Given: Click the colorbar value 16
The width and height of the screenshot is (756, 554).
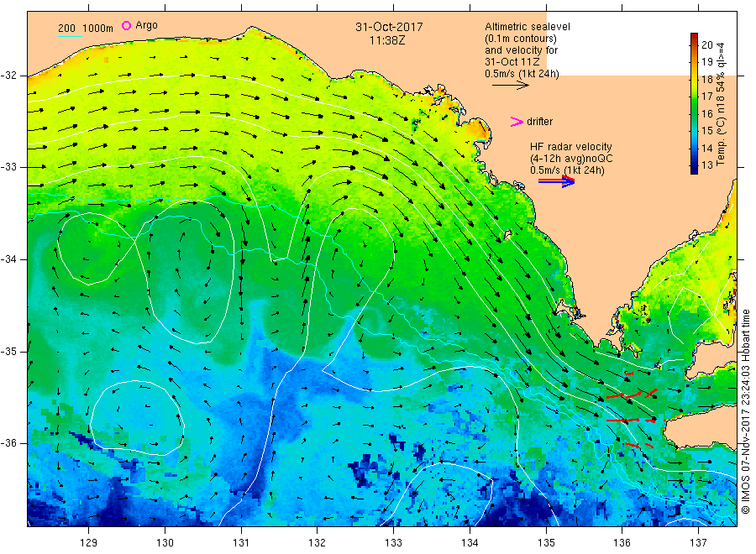Looking at the screenshot, I should point(707,113).
